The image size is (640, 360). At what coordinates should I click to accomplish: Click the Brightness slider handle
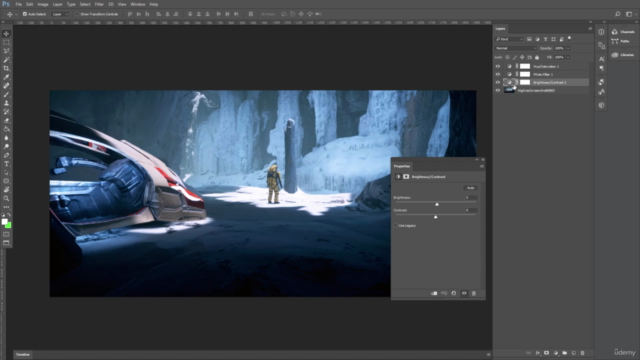(x=437, y=204)
